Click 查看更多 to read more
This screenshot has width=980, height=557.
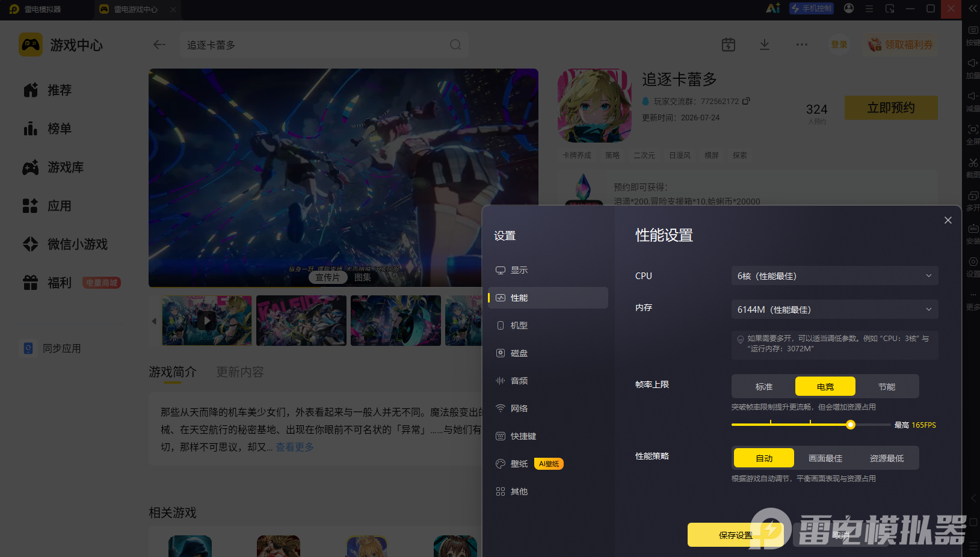point(295,447)
